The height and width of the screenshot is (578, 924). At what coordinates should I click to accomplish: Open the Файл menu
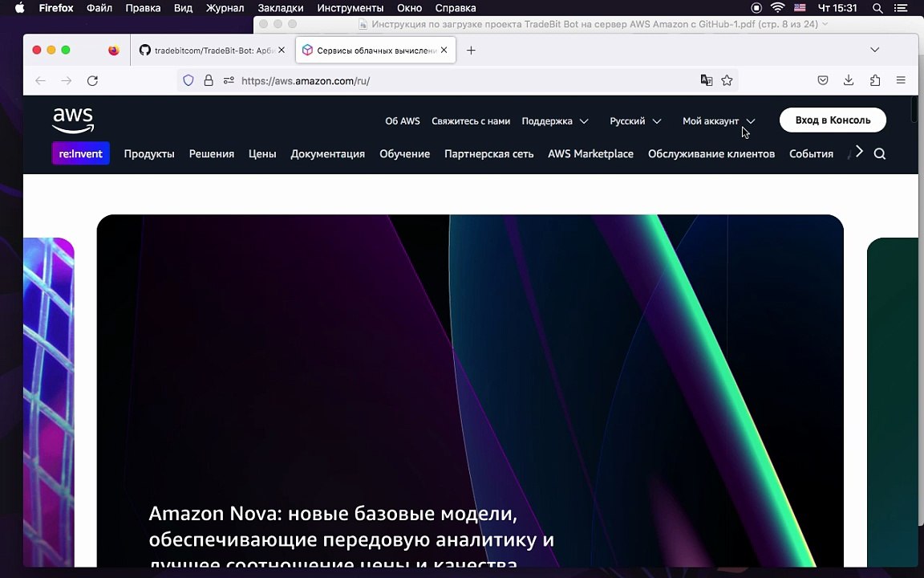tap(99, 8)
